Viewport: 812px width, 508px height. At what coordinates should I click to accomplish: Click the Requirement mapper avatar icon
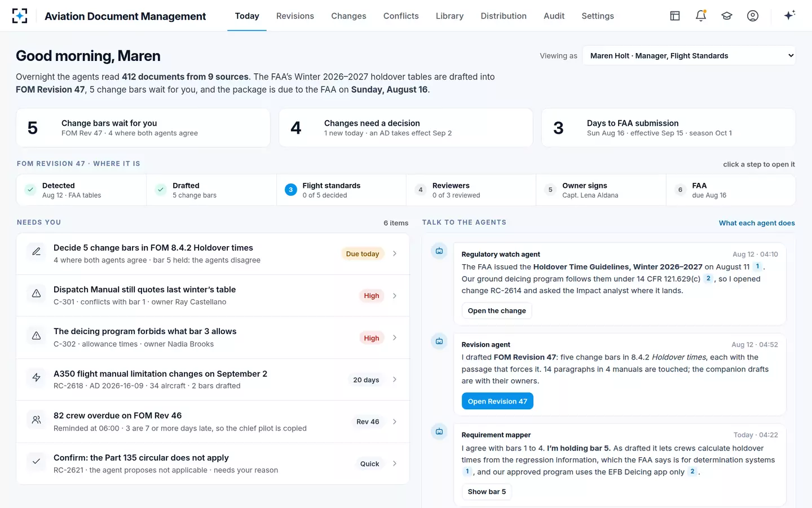pos(439,431)
